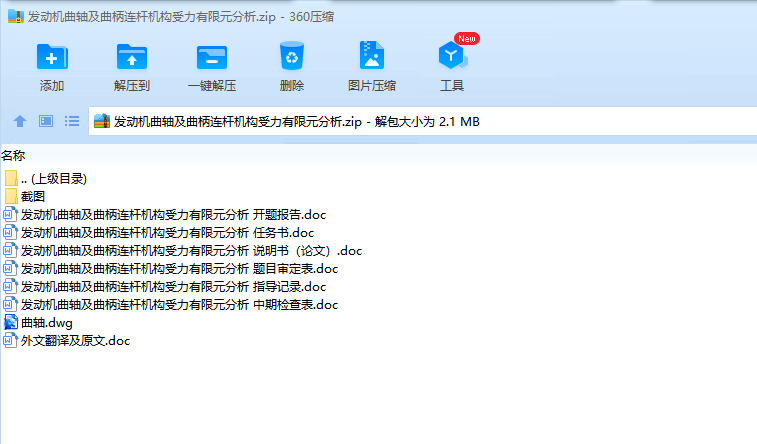
Task: Switch to thumbnail view icon
Action: (x=46, y=121)
